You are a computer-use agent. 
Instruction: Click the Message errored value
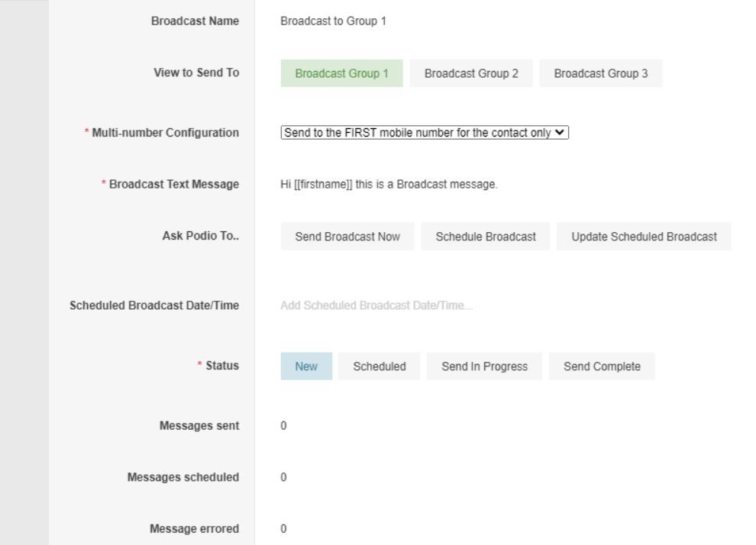click(x=283, y=528)
